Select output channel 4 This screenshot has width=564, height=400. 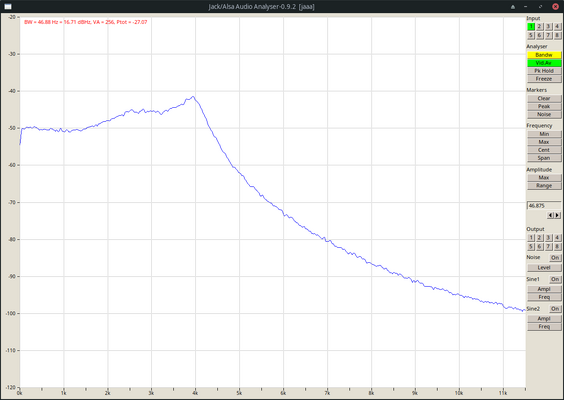[x=557, y=237]
